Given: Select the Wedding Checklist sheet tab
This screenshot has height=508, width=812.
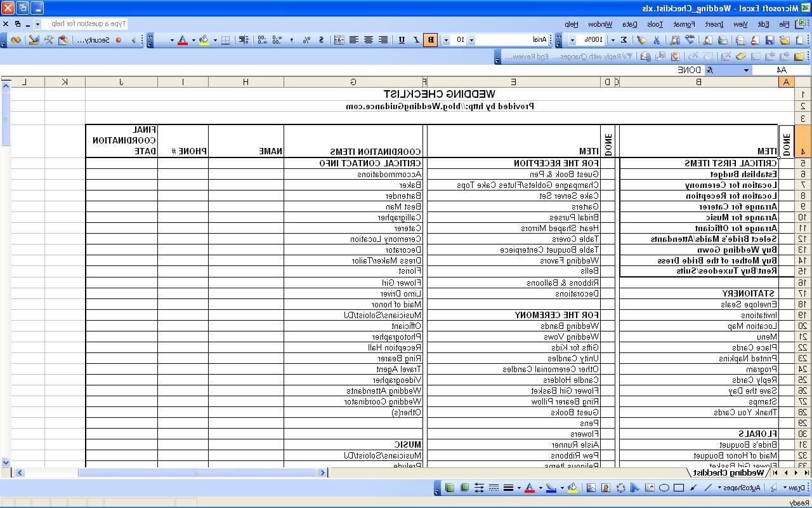Looking at the screenshot, I should tap(728, 472).
